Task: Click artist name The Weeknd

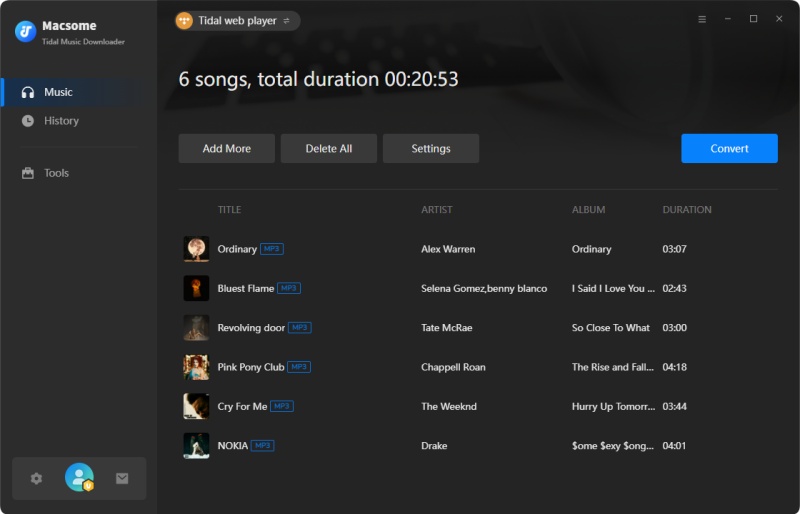Action: pos(449,406)
